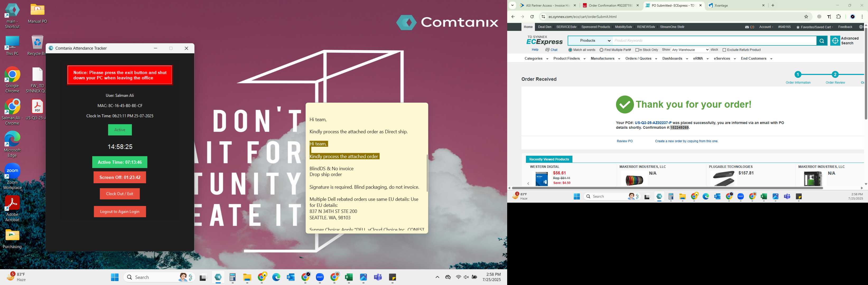Open Sticky Notes on the taskbar below Chrome window
The image size is (868, 285).
tap(799, 197)
